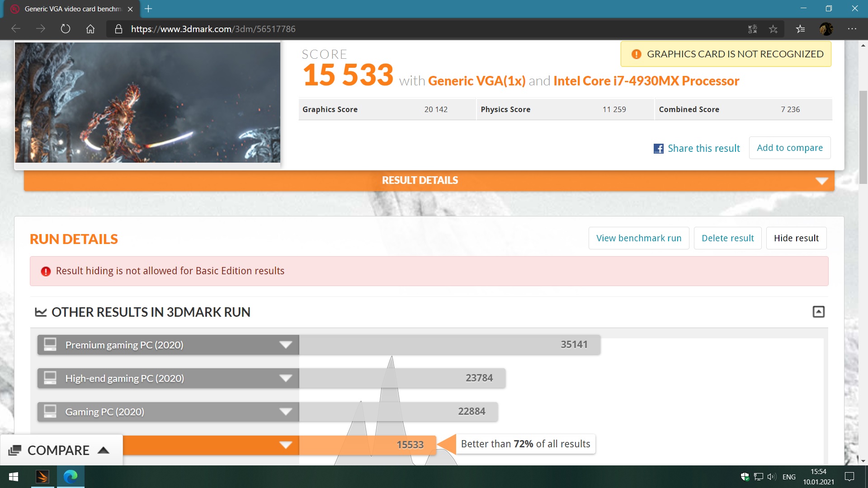Click the scrollbar down arrow

(863, 461)
